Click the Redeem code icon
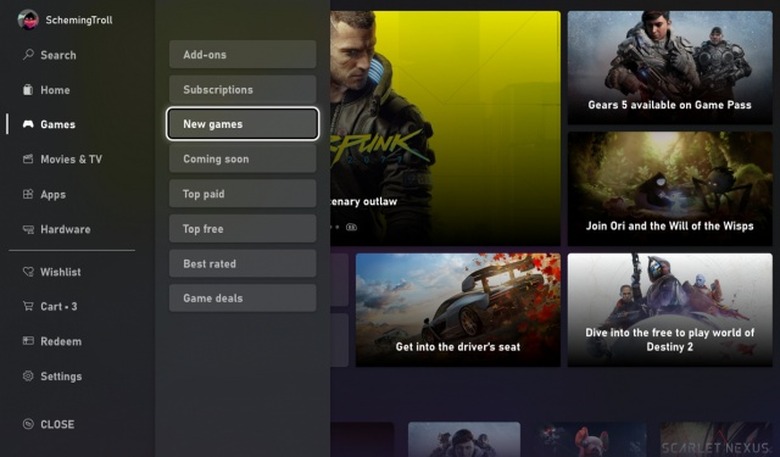The height and width of the screenshot is (457, 780). coord(28,342)
